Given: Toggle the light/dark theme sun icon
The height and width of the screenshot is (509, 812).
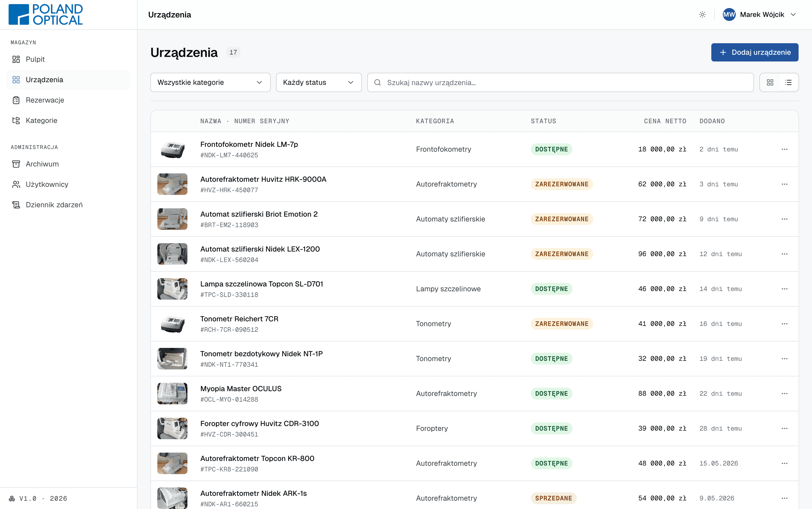Looking at the screenshot, I should (x=702, y=14).
